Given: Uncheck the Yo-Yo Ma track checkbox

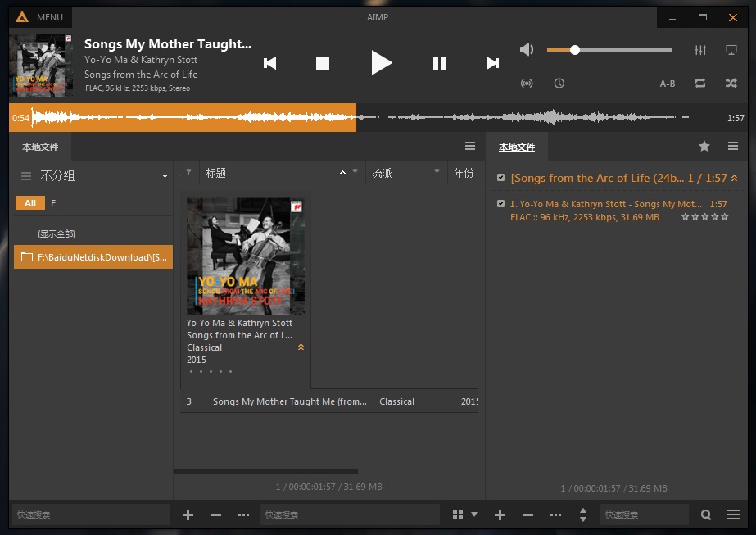Looking at the screenshot, I should (x=501, y=204).
